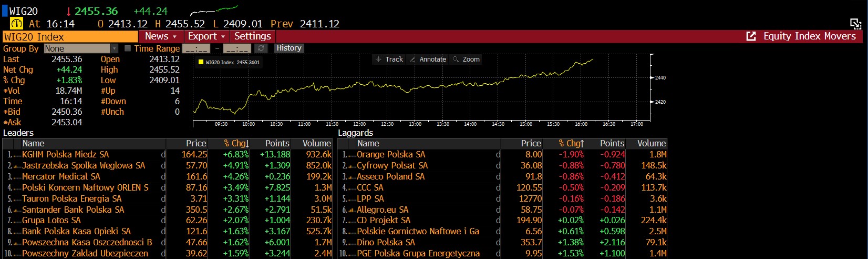This screenshot has width=868, height=259.
Task: Select Cyfrowy Polsat SA in Laggards
Action: [502, 166]
